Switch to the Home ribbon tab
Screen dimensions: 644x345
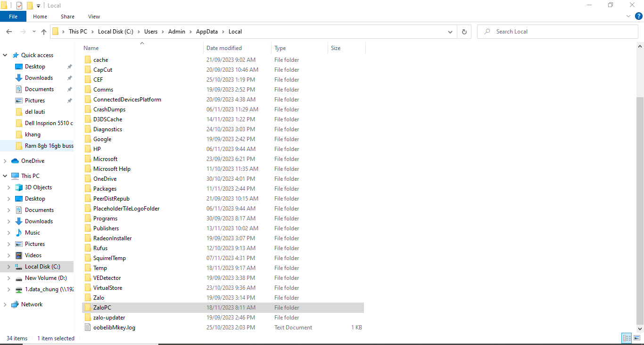click(x=40, y=17)
